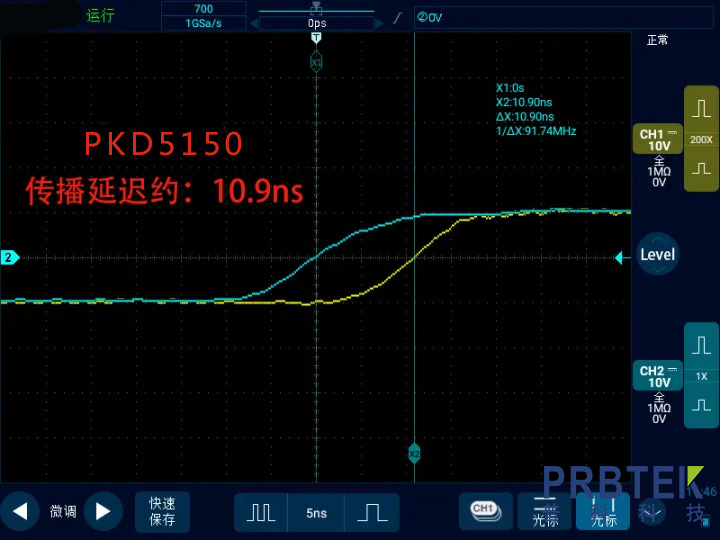Toggle the vertical cursor (光标) button
The width and height of the screenshot is (720, 540).
tap(603, 511)
